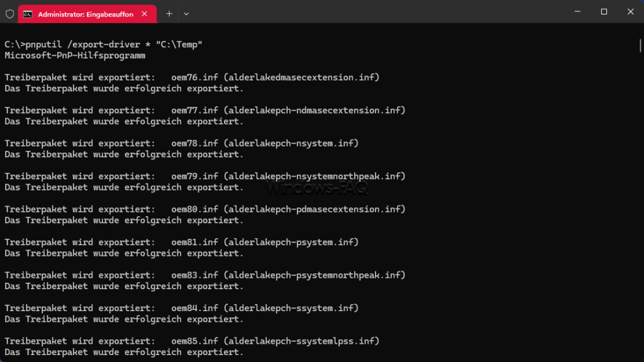Click the oem85.inf file name
Image resolution: width=644 pixels, height=362 pixels.
tap(195, 341)
